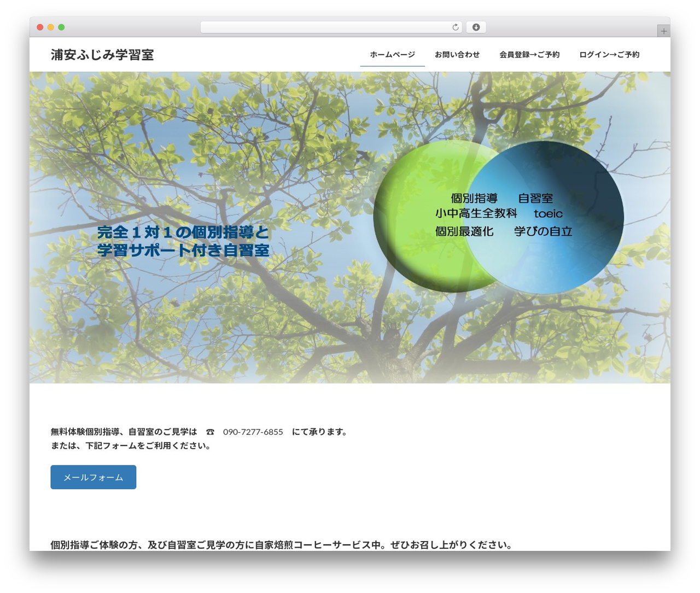This screenshot has height=593, width=700.
Task: Click the hero line 学習サポート付き自習室
Action: (x=183, y=251)
